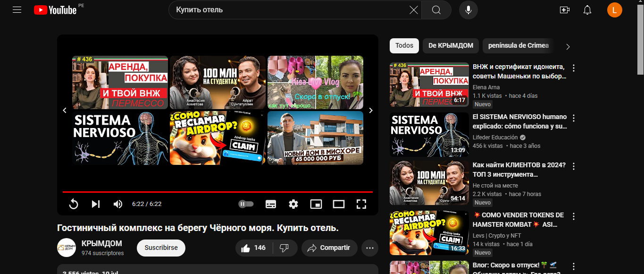Toggle the autoplay switch

246,204
